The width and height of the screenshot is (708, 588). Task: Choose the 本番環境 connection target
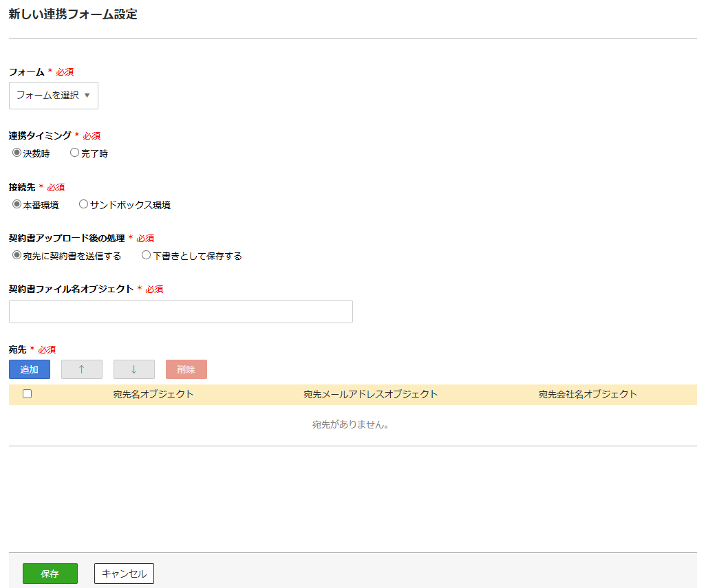[x=15, y=204]
